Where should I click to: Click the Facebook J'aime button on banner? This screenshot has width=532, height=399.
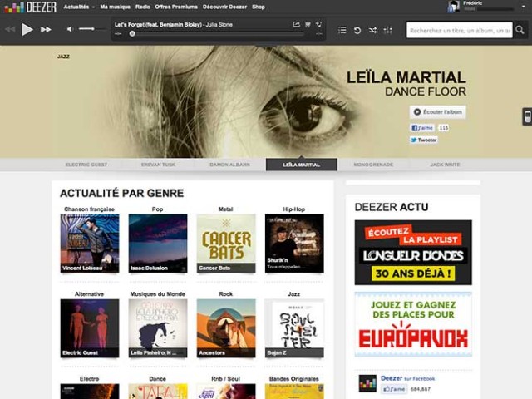tap(422, 127)
